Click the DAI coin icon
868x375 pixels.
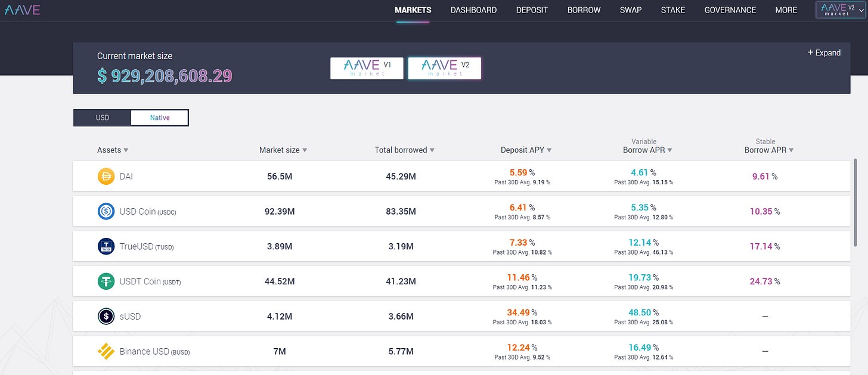coord(106,176)
